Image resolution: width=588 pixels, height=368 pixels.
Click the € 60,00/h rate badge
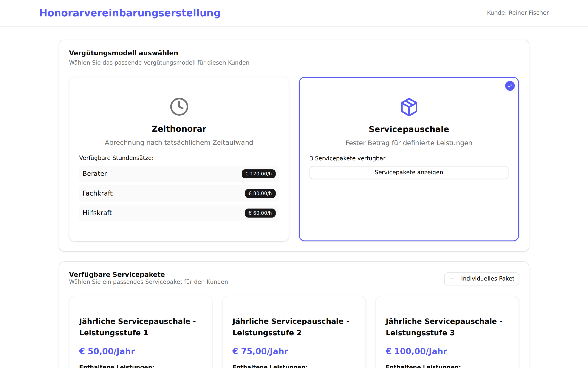point(260,213)
